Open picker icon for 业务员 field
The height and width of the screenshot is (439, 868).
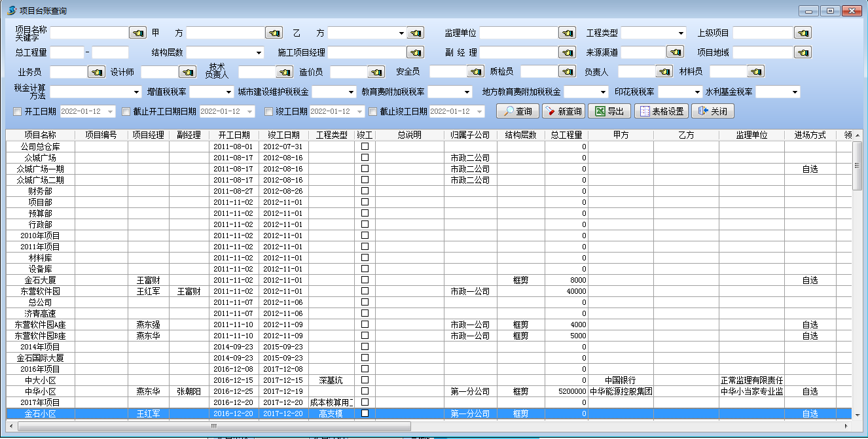(96, 72)
